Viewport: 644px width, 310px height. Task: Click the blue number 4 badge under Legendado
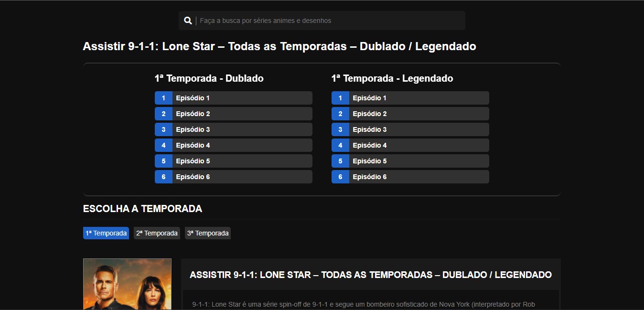(x=340, y=145)
